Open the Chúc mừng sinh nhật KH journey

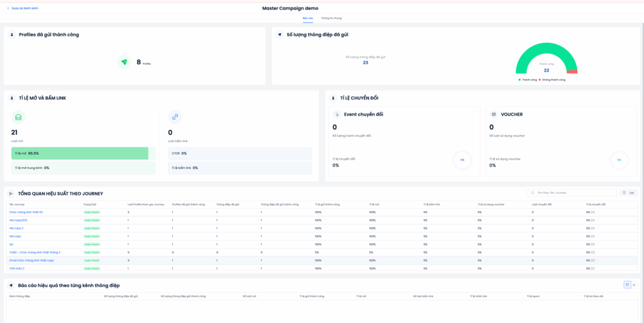pos(26,212)
